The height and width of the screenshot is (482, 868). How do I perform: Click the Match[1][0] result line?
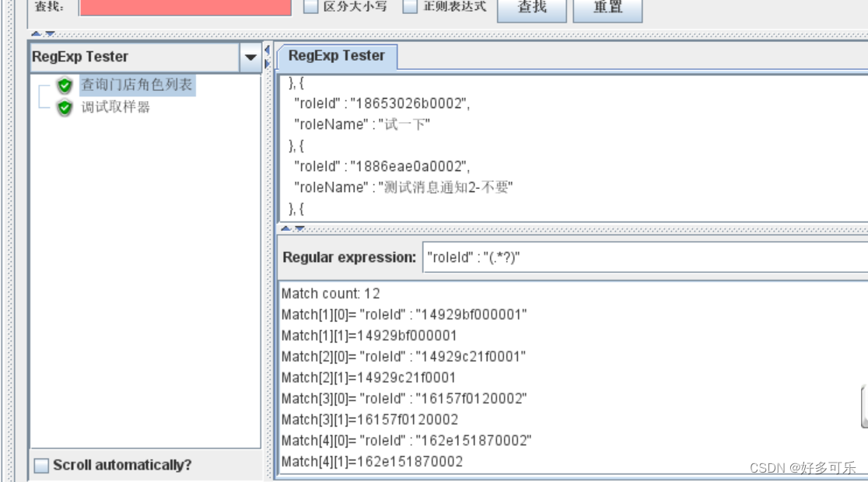pyautogui.click(x=404, y=314)
